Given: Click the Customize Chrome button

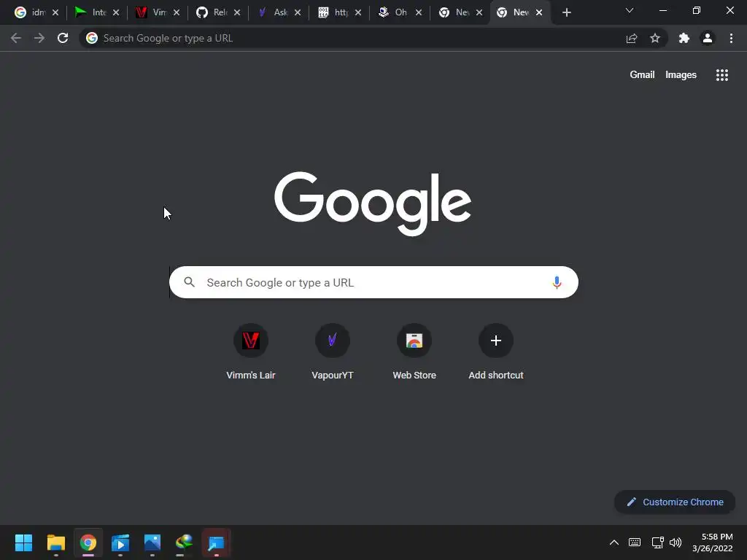Looking at the screenshot, I should 675,502.
